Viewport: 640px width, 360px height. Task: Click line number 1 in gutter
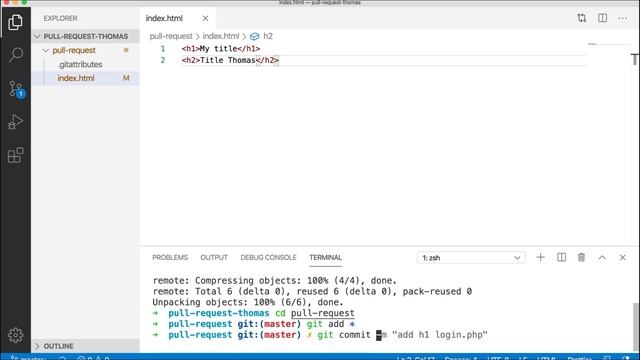163,49
